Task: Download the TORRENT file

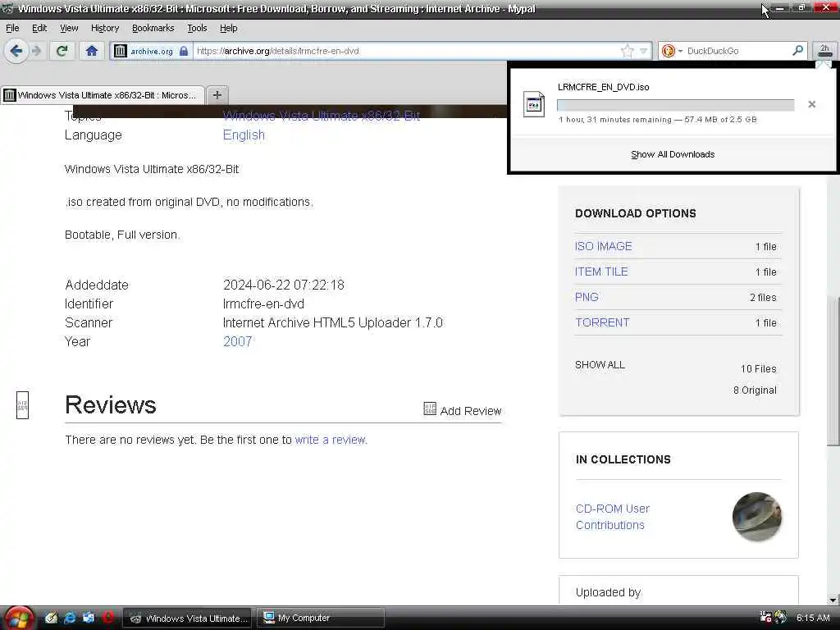Action: [602, 322]
